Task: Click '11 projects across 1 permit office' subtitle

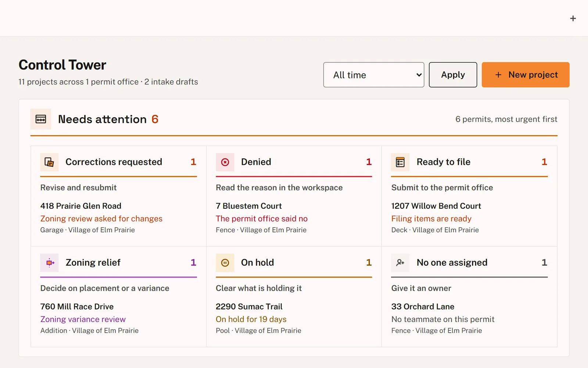Action: (79, 82)
